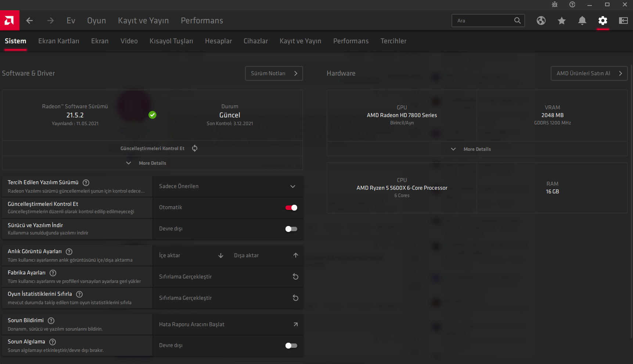The height and width of the screenshot is (364, 633).
Task: Click the help icon next to Fabrika Ayarları
Action: [x=53, y=273]
